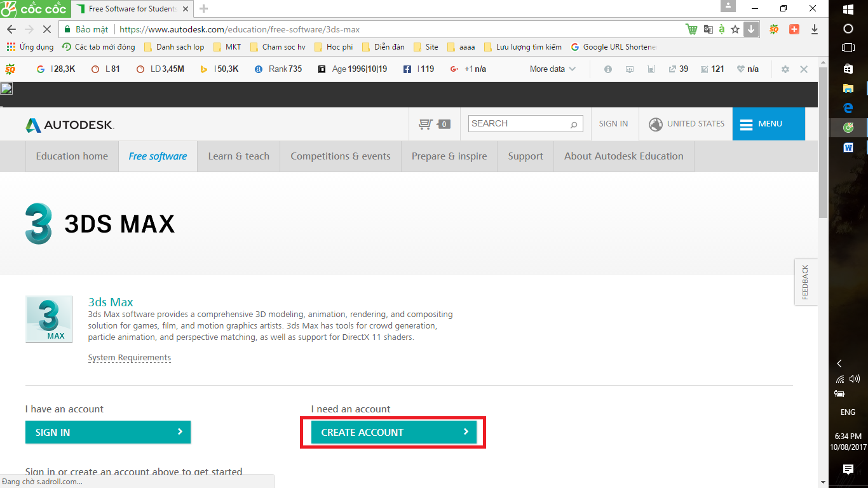Click the browser downloads arrow icon
This screenshot has height=488, width=868.
pos(815,29)
